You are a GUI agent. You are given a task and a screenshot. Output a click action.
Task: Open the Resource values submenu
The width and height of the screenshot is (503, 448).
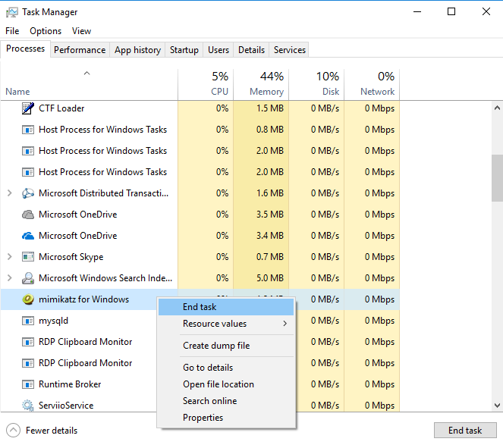pyautogui.click(x=226, y=324)
